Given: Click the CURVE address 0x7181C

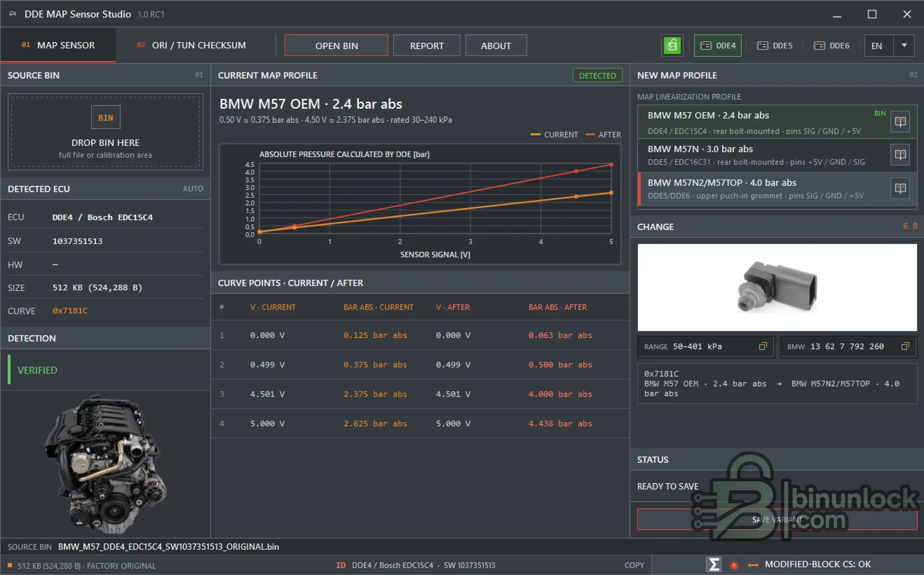Looking at the screenshot, I should click(70, 311).
